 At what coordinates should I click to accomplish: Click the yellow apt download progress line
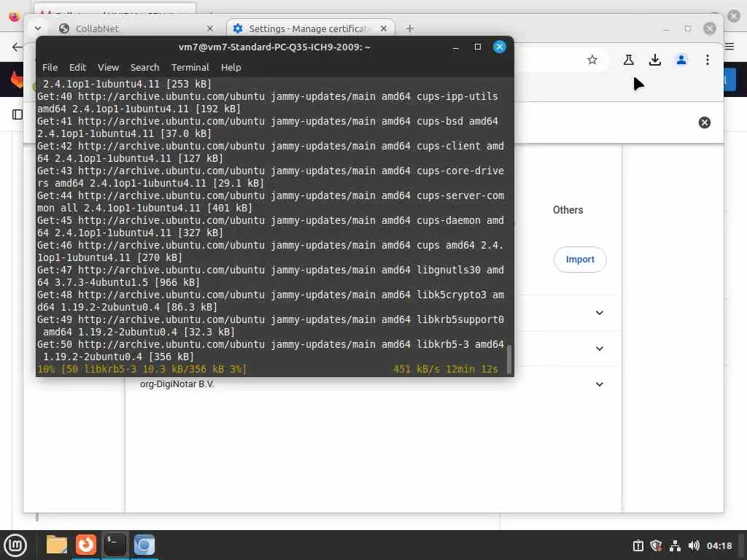pyautogui.click(x=268, y=369)
